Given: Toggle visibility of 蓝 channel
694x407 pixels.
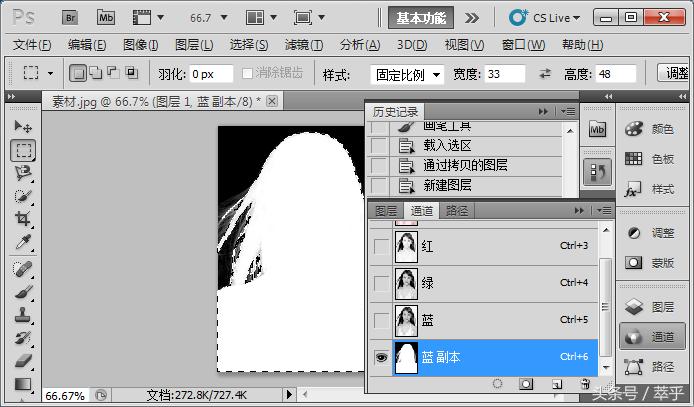Looking at the screenshot, I should tap(381, 320).
